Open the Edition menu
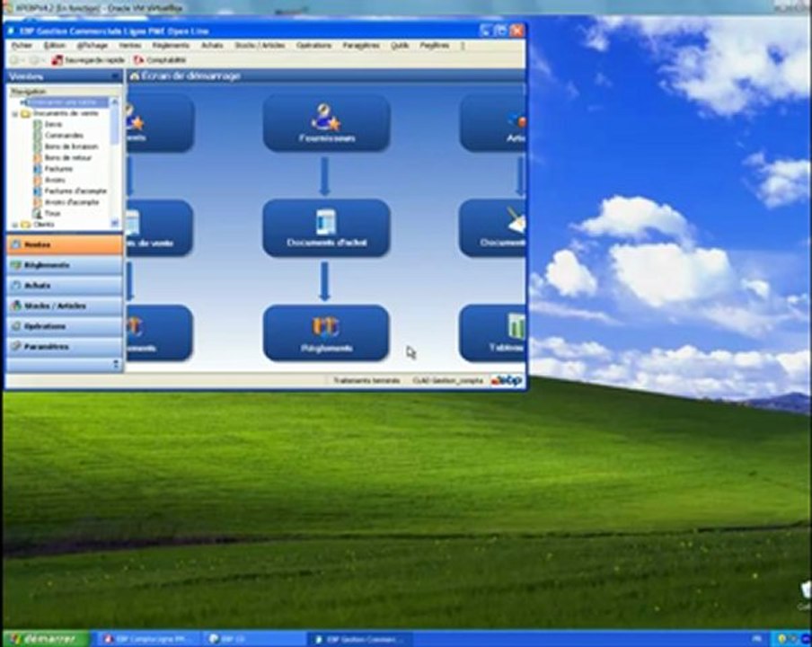Screen dimensions: 812x647 pos(55,46)
